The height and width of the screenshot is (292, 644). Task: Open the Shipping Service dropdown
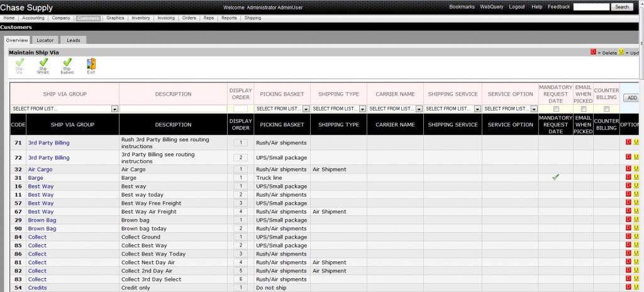coord(453,109)
